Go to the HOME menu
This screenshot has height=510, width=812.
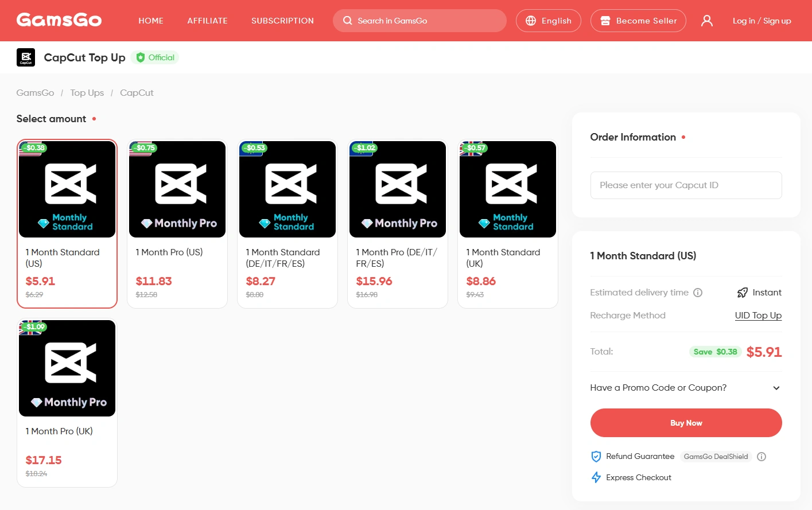151,21
